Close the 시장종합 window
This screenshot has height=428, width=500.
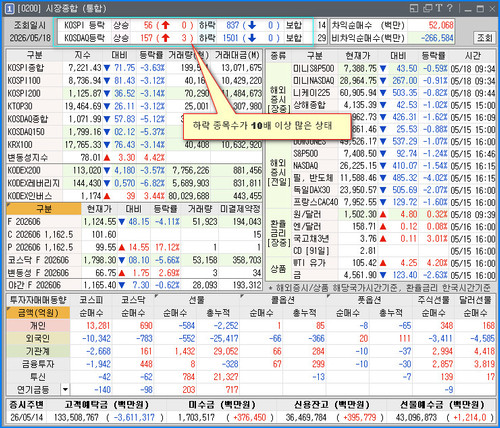pos(492,9)
